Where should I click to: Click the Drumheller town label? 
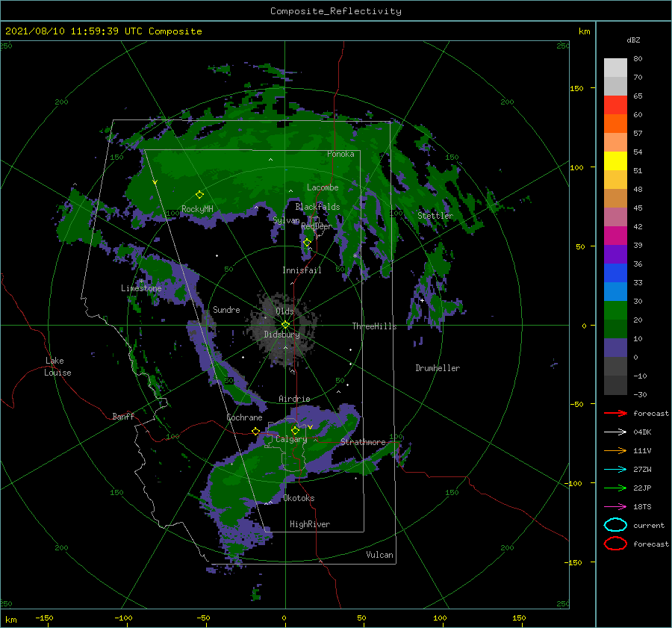(x=438, y=368)
